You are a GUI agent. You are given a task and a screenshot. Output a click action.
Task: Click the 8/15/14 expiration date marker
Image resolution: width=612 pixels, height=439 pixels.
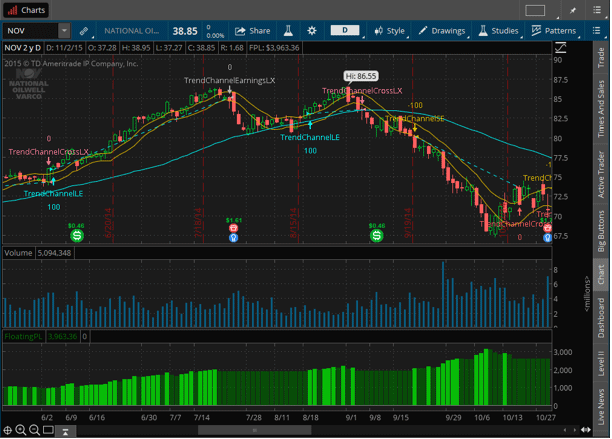(x=294, y=222)
